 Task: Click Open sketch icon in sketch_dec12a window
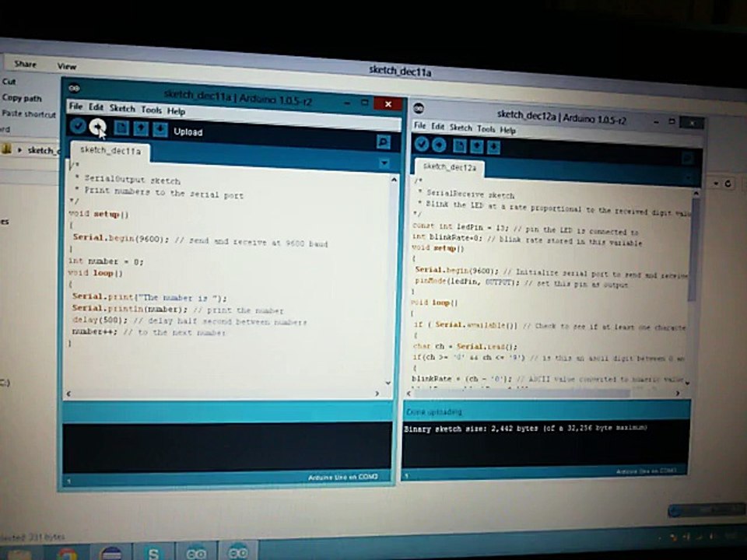click(476, 146)
